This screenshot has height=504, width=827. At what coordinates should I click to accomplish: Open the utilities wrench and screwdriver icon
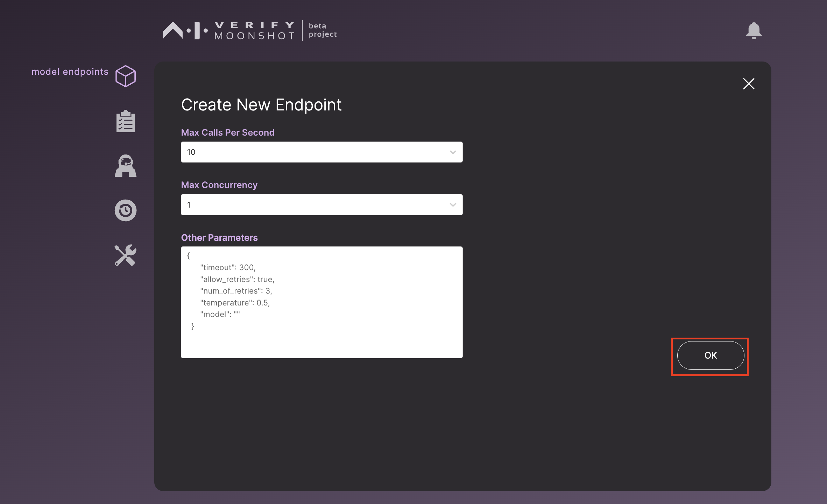pos(126,255)
